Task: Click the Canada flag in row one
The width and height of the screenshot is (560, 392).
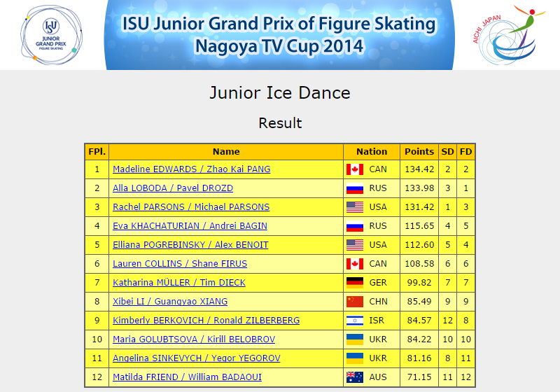Action: click(x=355, y=169)
